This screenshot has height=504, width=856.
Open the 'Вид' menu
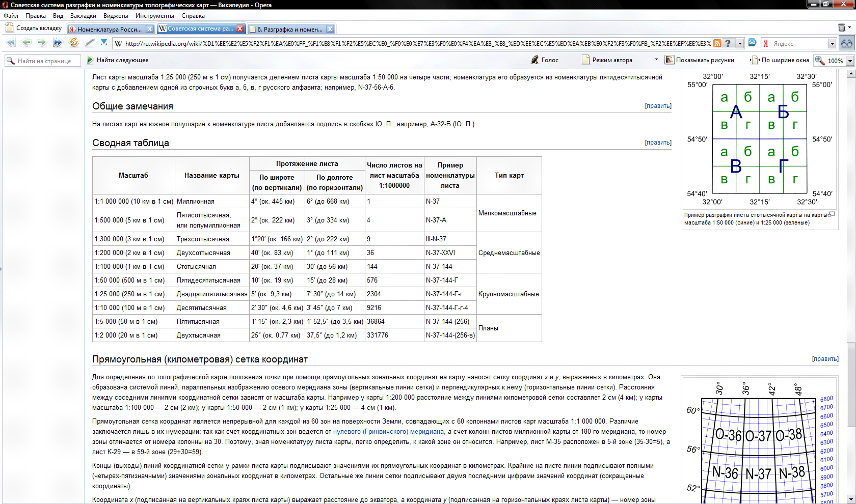click(58, 16)
